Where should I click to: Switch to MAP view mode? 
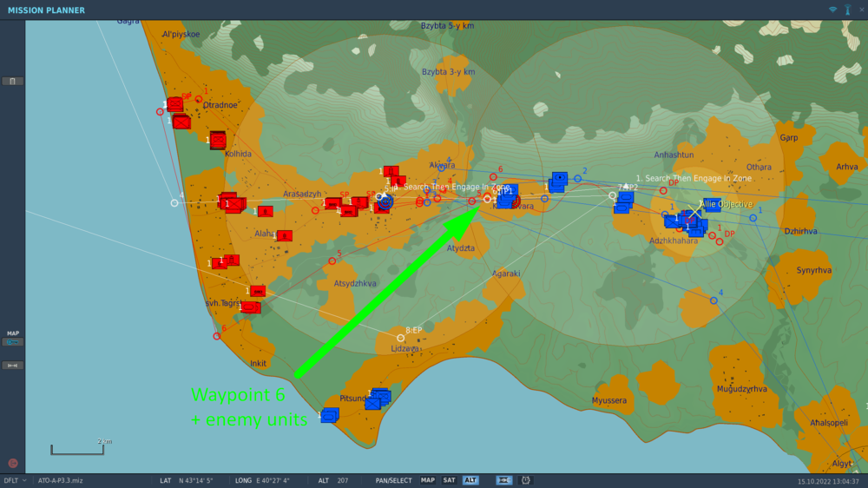pos(427,480)
